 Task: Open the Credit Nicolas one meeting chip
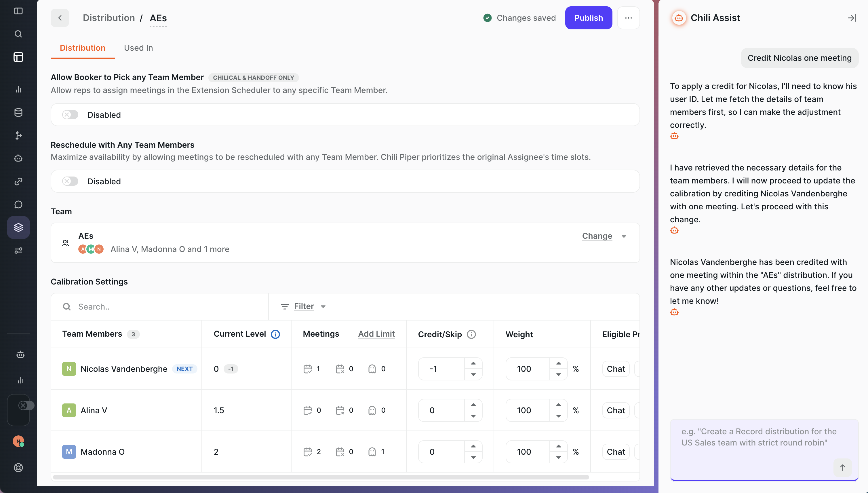point(799,58)
